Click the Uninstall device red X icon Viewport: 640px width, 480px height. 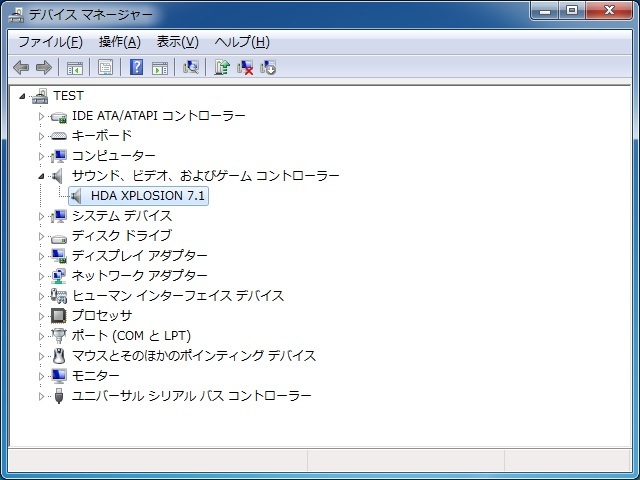click(245, 68)
